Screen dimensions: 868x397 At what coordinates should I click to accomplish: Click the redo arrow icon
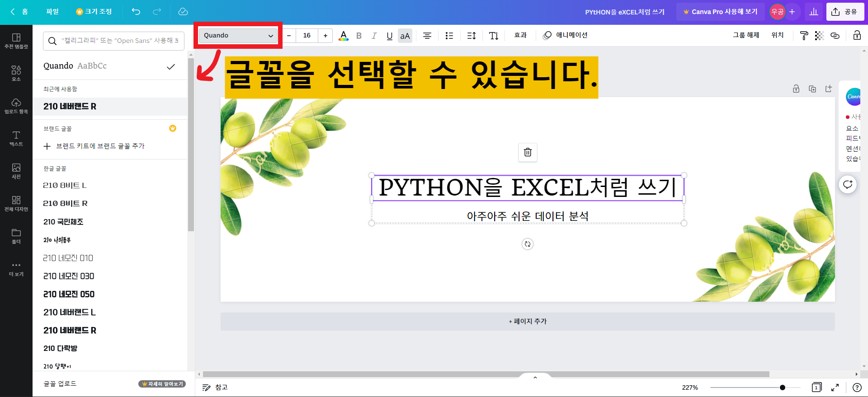pos(157,12)
